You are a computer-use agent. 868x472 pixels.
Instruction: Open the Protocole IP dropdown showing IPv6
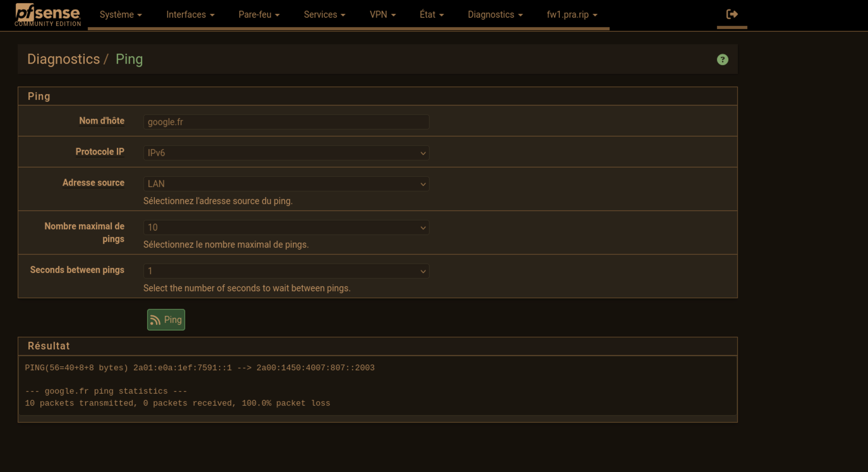286,153
